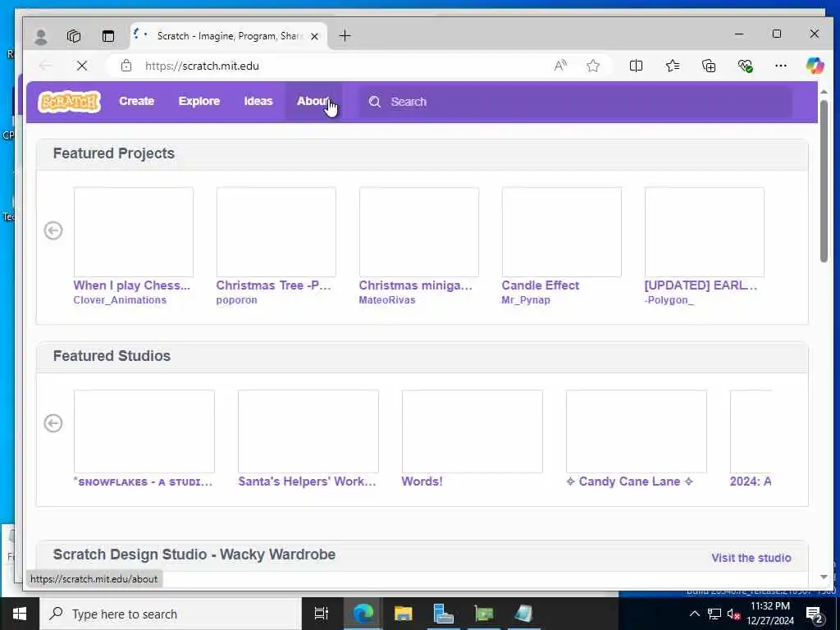
Task: Open poporon author link
Action: point(236,300)
